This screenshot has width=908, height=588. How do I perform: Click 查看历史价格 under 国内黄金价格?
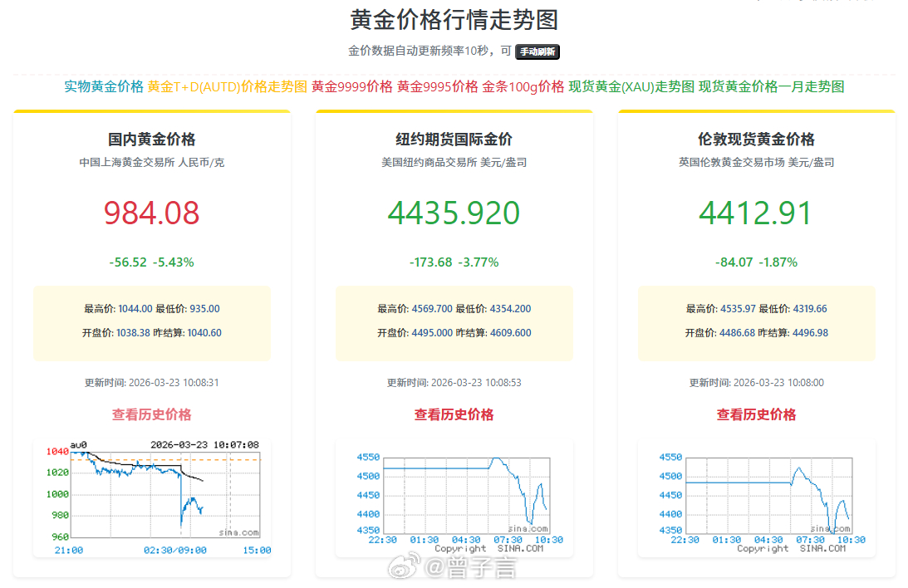click(151, 414)
